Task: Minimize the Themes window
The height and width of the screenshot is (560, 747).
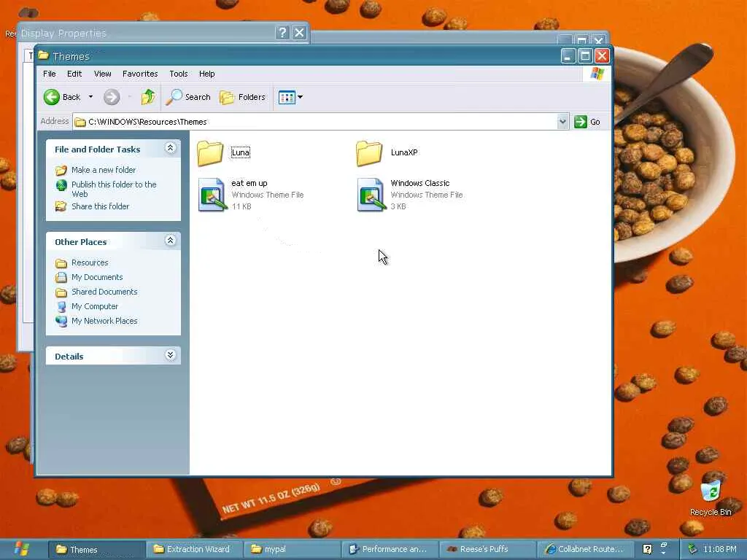Action: pos(568,56)
